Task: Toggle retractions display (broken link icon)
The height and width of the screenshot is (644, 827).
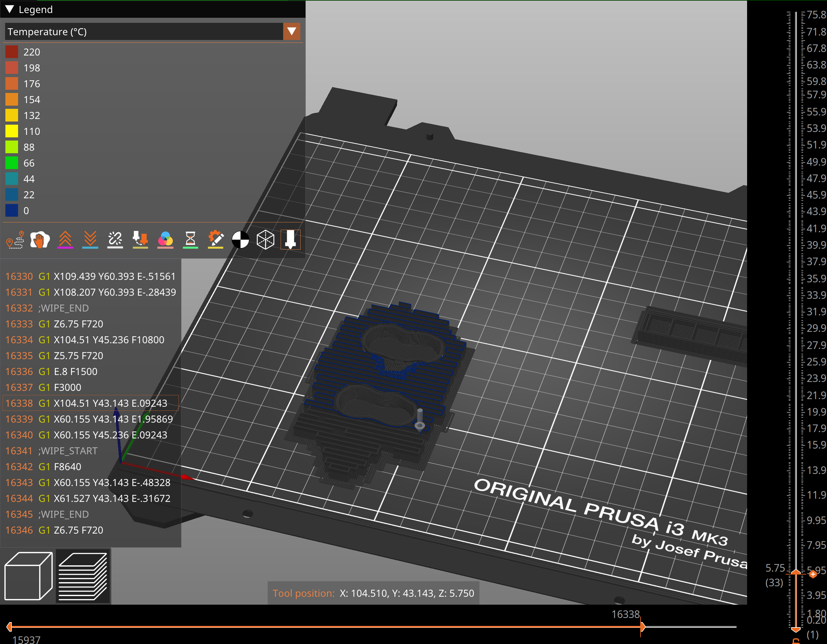Action: pos(115,240)
